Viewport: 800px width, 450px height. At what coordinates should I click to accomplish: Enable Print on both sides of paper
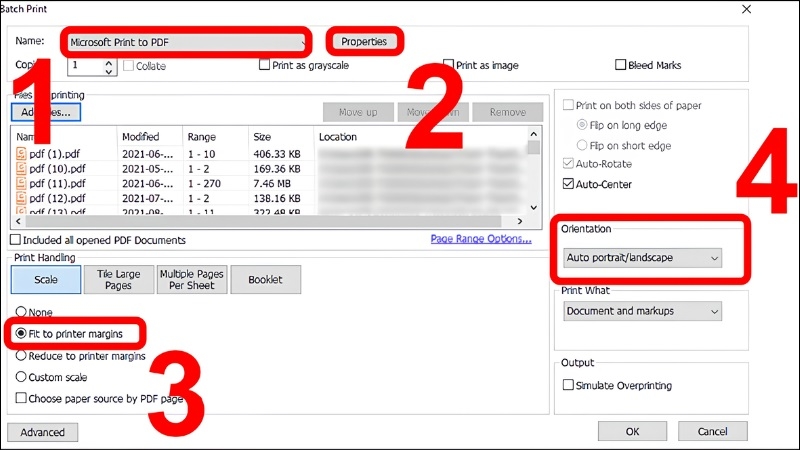568,105
